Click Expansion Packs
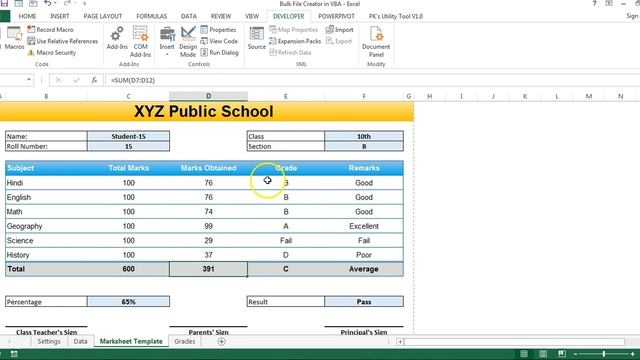Image resolution: width=640 pixels, height=360 pixels. pyautogui.click(x=295, y=41)
